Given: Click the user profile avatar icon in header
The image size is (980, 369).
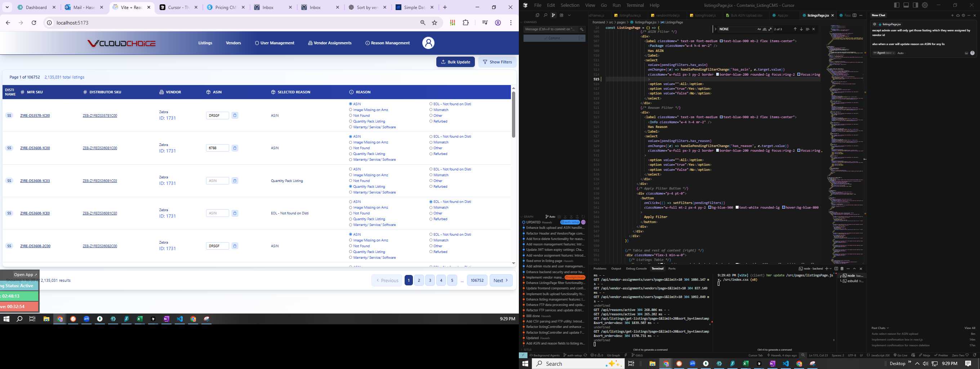Looking at the screenshot, I should 428,43.
